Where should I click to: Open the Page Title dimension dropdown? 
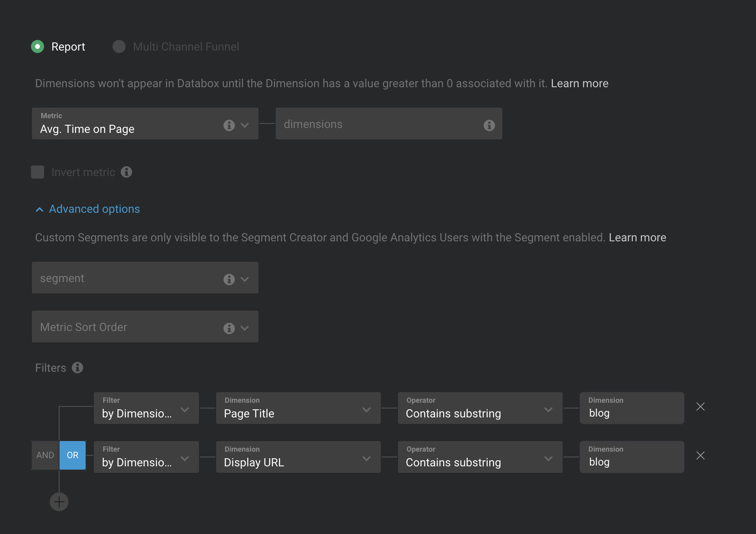(366, 409)
